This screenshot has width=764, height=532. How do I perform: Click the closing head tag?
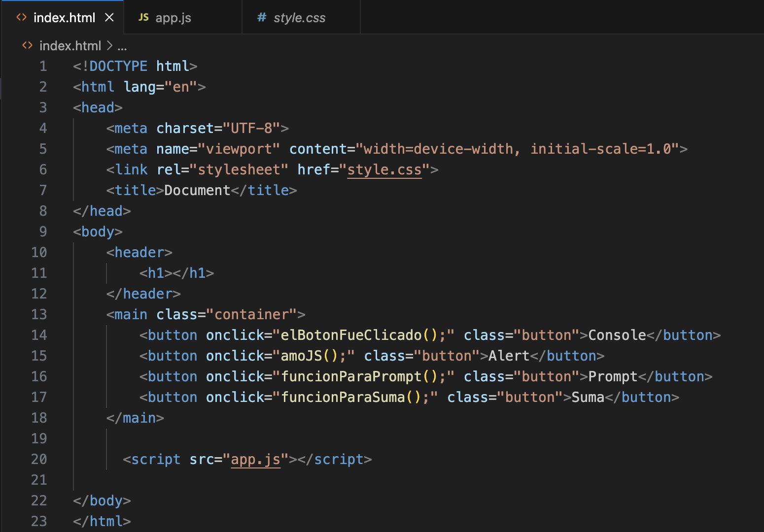coord(102,211)
